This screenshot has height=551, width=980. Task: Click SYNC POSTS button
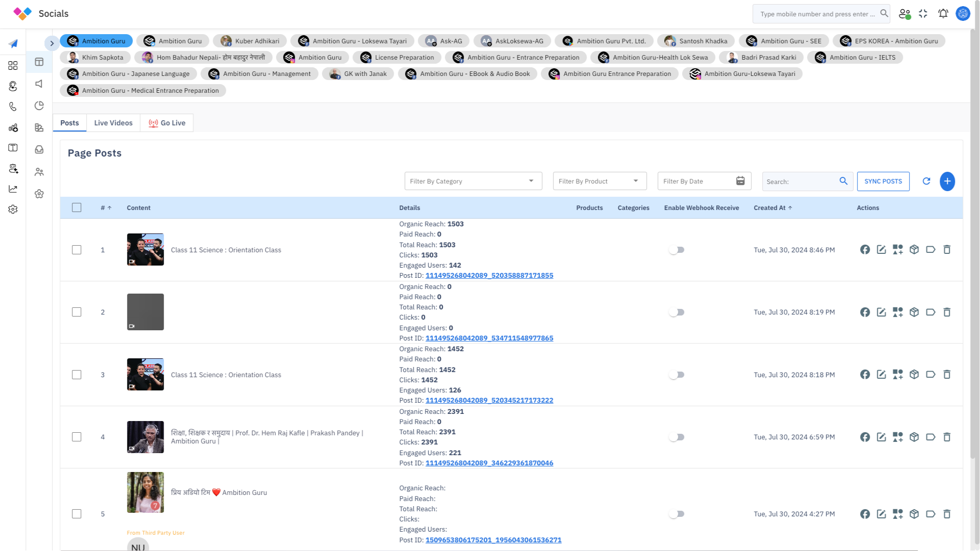(x=883, y=181)
